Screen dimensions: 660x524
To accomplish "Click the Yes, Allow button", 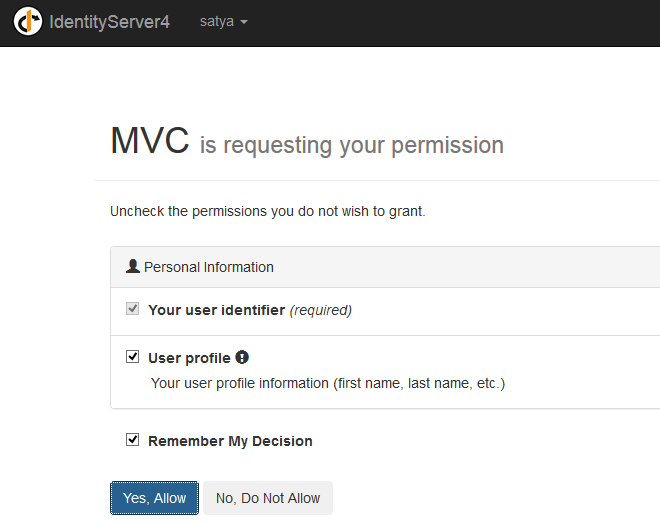I will tap(154, 498).
